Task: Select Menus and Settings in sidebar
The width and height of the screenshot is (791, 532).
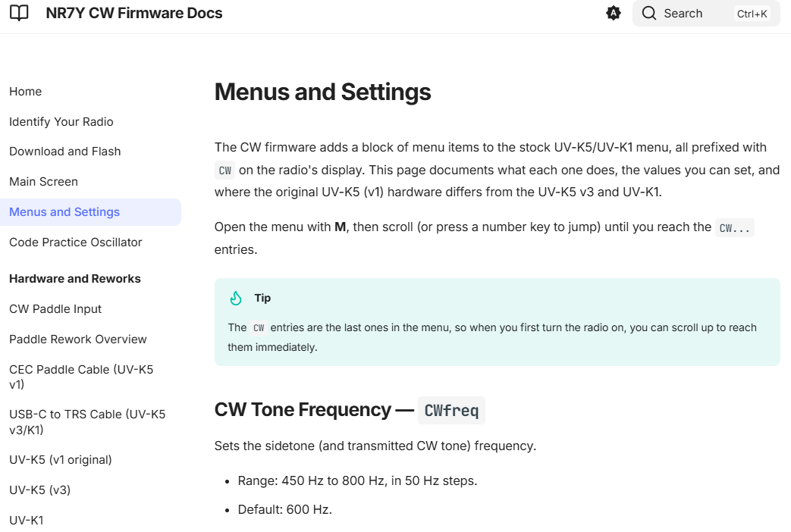Action: 90,212
